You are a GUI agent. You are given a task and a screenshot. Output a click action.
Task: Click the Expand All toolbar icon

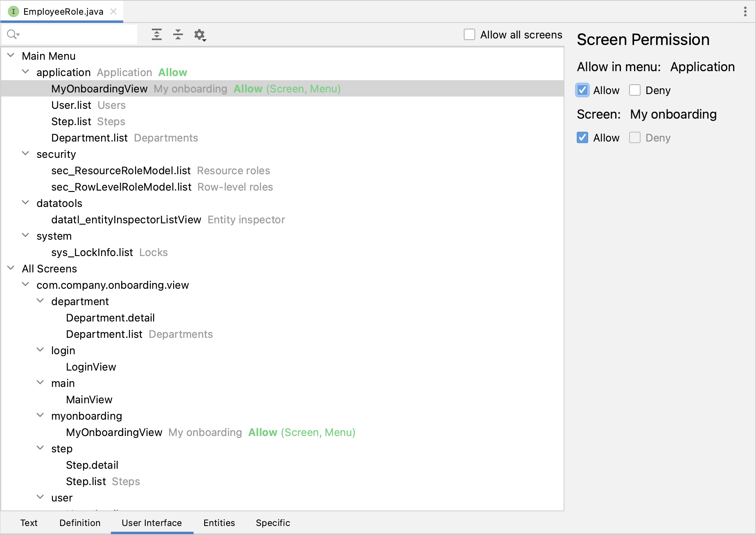click(156, 35)
